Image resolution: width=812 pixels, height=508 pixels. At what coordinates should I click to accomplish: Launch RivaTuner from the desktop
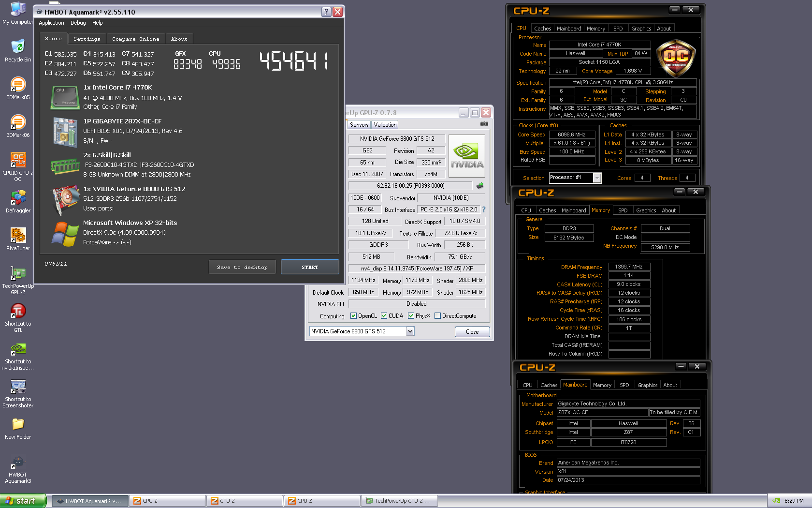pos(18,239)
